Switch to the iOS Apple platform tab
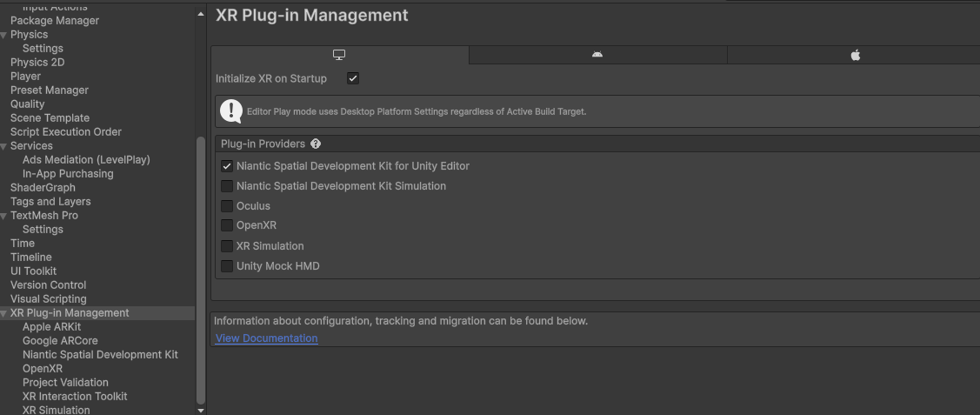The image size is (980, 415). pos(855,55)
